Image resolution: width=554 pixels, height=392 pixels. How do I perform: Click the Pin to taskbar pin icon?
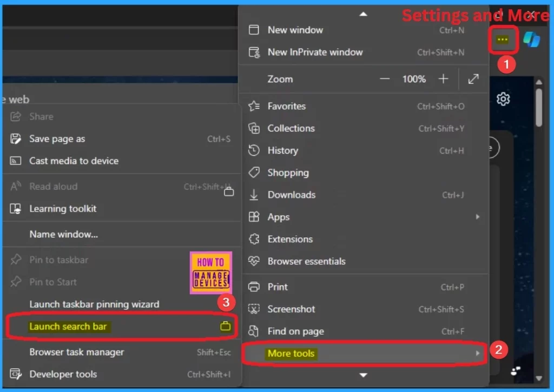pos(16,260)
